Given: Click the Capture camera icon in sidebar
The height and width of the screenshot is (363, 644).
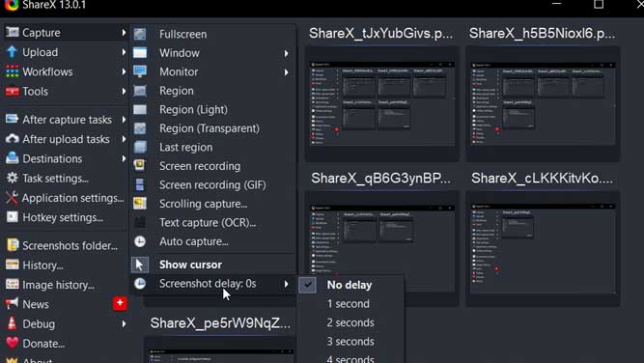Looking at the screenshot, I should 12,32.
